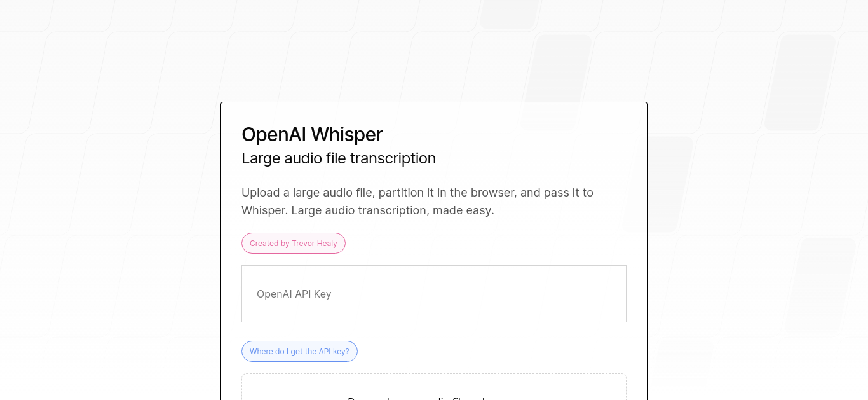Open 'Where do I get the API key?' link

(x=299, y=352)
